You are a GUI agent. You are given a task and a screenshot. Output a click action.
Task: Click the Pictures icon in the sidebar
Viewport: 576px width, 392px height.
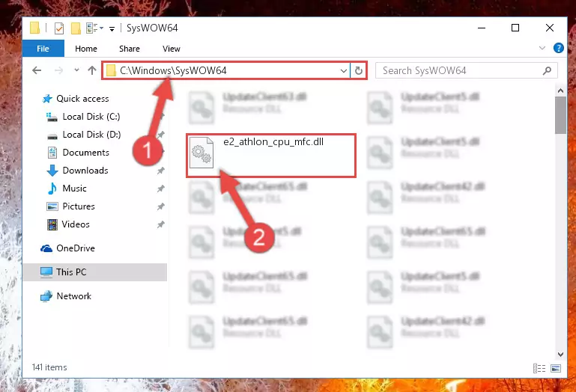[x=52, y=206]
